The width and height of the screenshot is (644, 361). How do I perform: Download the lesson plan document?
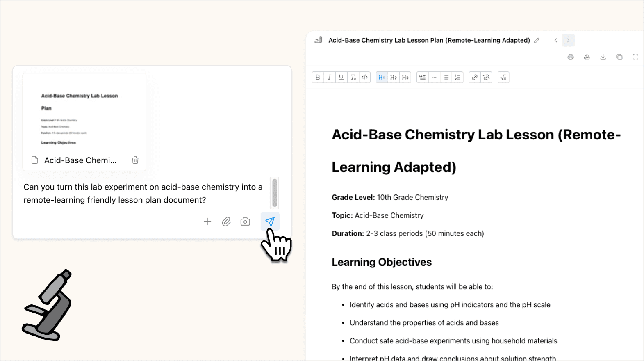point(603,57)
